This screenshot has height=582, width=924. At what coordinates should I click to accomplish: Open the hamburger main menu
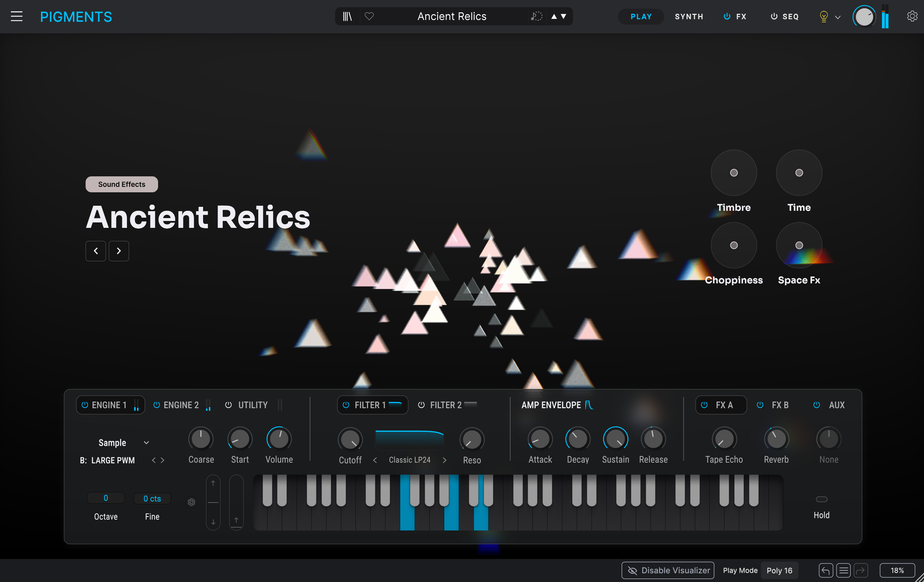[x=17, y=16]
